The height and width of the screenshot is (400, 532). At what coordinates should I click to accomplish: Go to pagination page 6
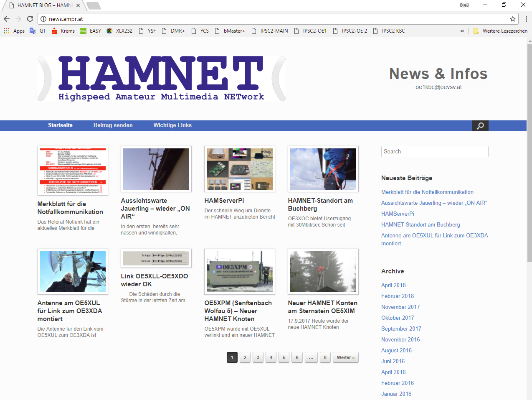coord(297,357)
